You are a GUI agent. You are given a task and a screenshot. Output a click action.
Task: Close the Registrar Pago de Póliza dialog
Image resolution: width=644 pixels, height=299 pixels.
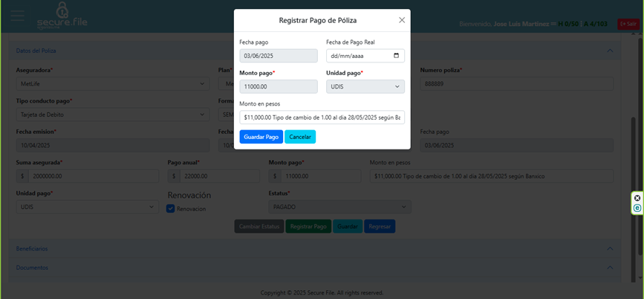[402, 20]
